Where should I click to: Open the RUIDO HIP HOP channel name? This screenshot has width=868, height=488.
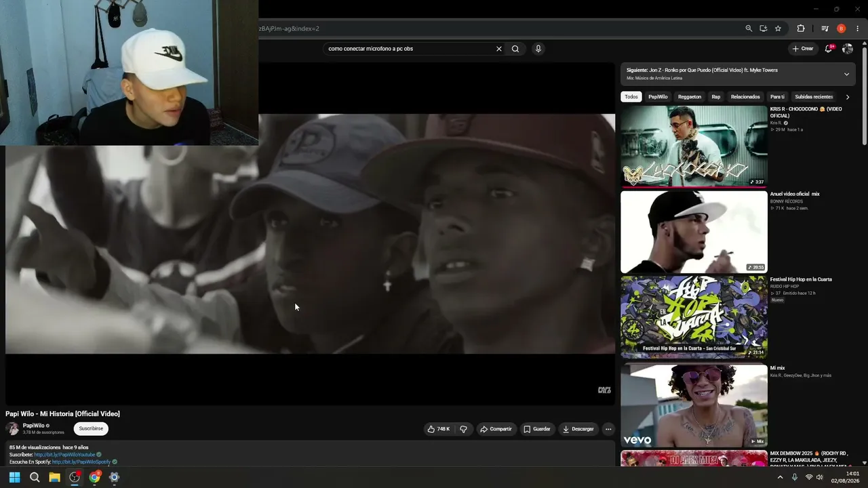pyautogui.click(x=785, y=287)
